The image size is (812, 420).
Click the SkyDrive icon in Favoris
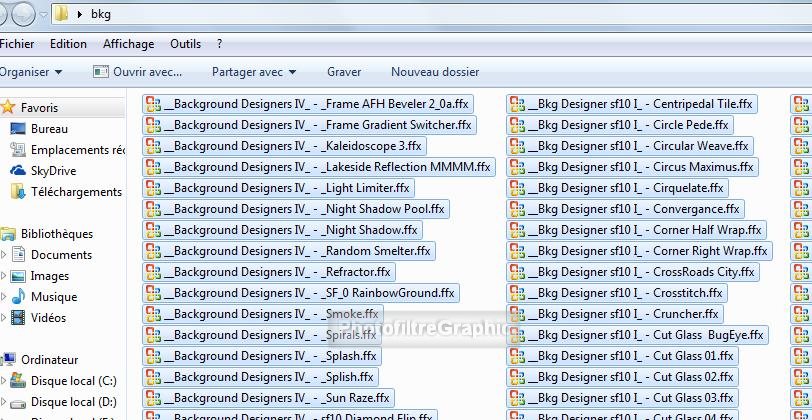(x=18, y=171)
